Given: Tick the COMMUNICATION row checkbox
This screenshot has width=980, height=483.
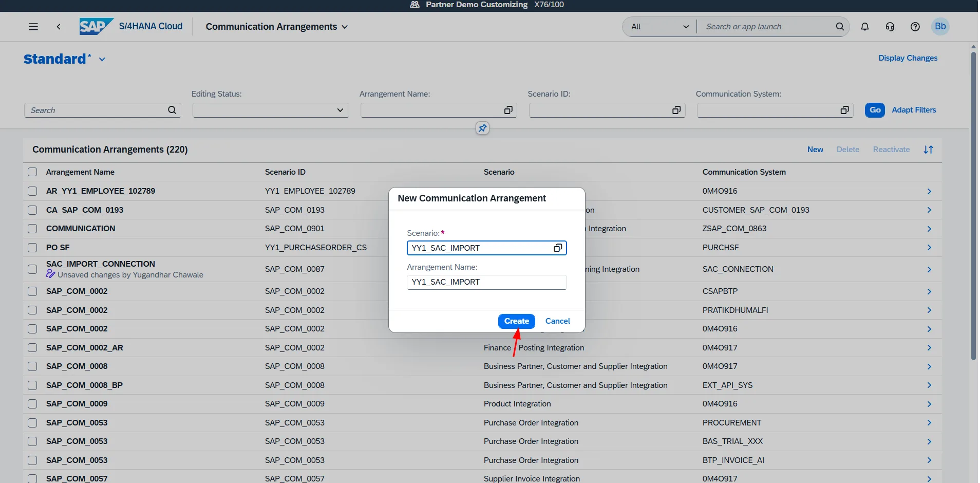Looking at the screenshot, I should [x=32, y=229].
